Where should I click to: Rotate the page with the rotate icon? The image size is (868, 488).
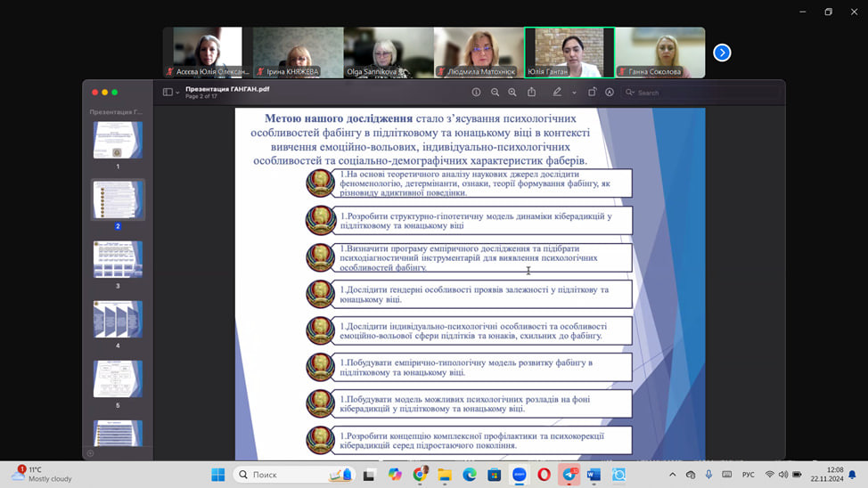pos(592,92)
